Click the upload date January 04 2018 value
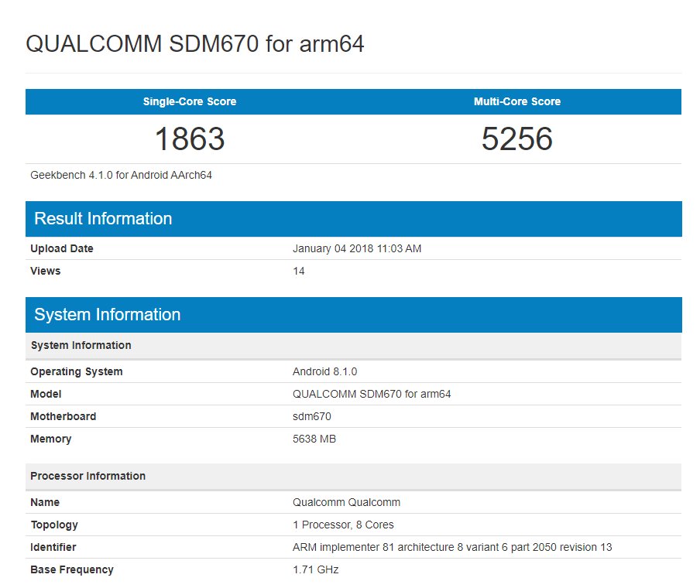This screenshot has height=588, width=700. pyautogui.click(x=357, y=248)
